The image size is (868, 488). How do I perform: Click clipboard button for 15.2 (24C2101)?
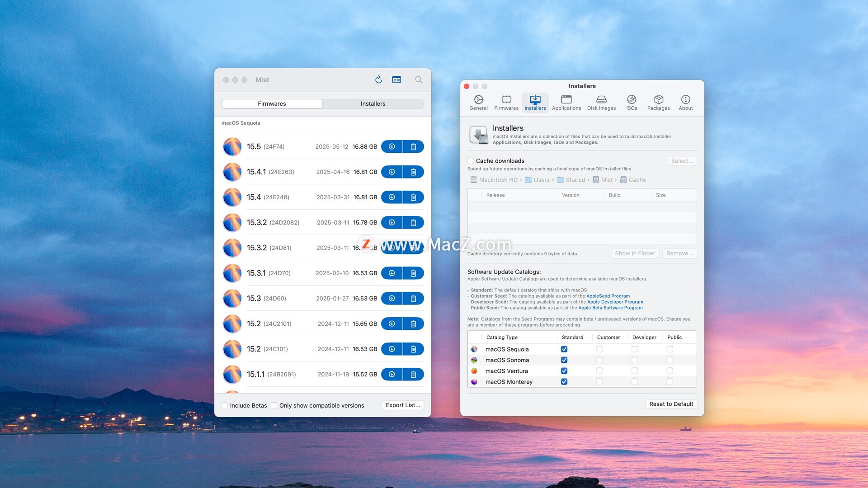413,324
